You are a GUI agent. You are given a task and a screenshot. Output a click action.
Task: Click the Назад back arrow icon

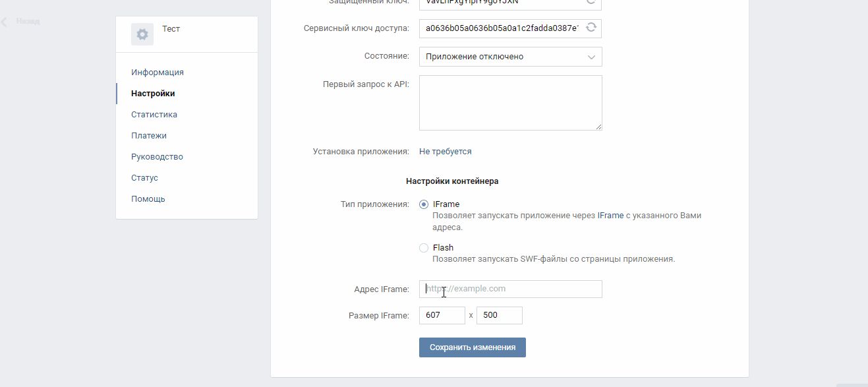click(x=5, y=22)
